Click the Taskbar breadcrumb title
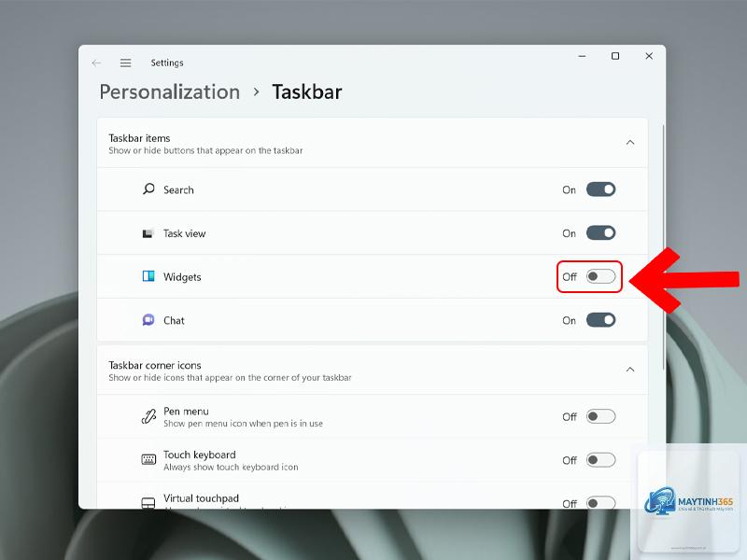The image size is (747, 560). point(307,91)
